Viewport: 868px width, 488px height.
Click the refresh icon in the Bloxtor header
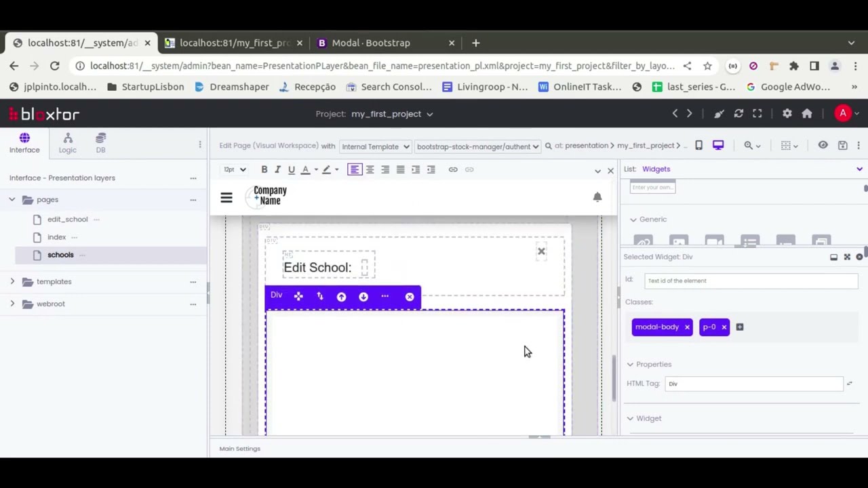pyautogui.click(x=738, y=114)
